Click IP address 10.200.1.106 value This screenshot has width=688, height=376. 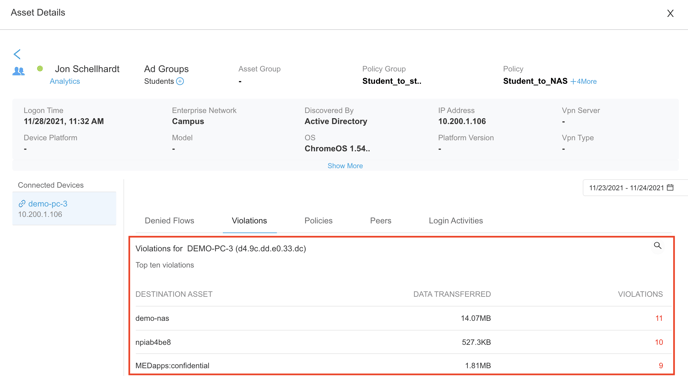(x=462, y=122)
